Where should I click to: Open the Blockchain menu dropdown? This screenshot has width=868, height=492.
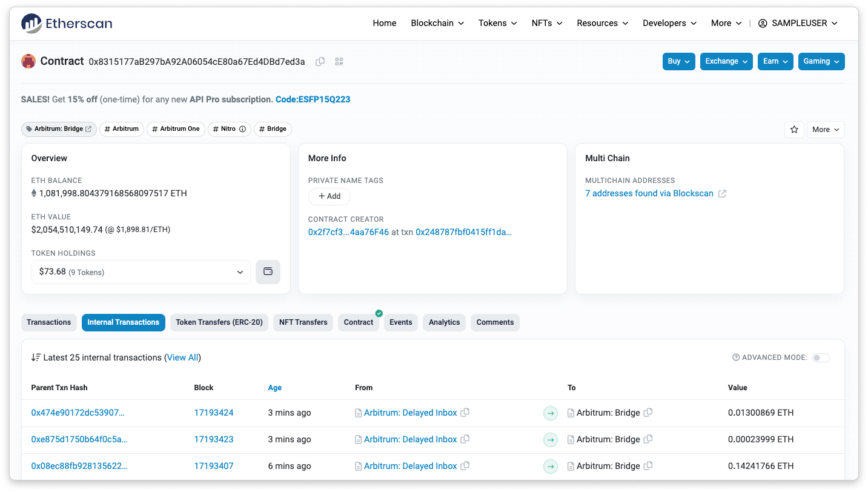coord(437,23)
